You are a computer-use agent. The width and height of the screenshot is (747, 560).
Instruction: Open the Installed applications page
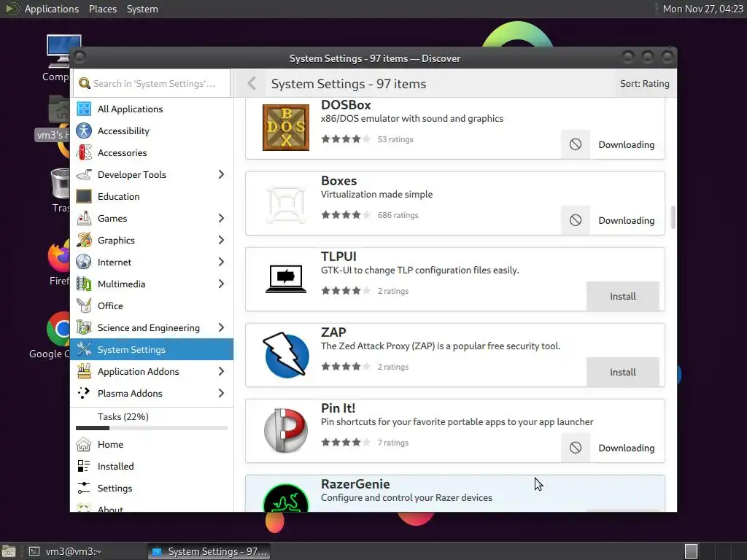click(x=152, y=466)
